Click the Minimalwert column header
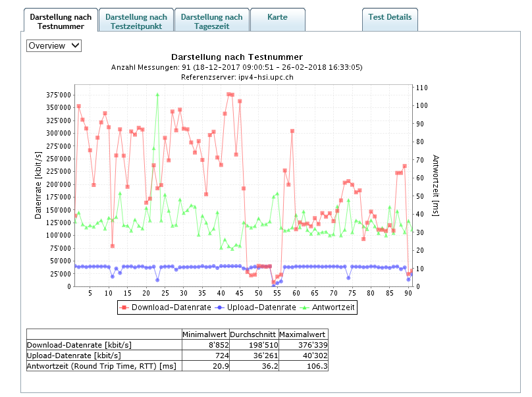The width and height of the screenshot is (532, 397). click(x=205, y=334)
